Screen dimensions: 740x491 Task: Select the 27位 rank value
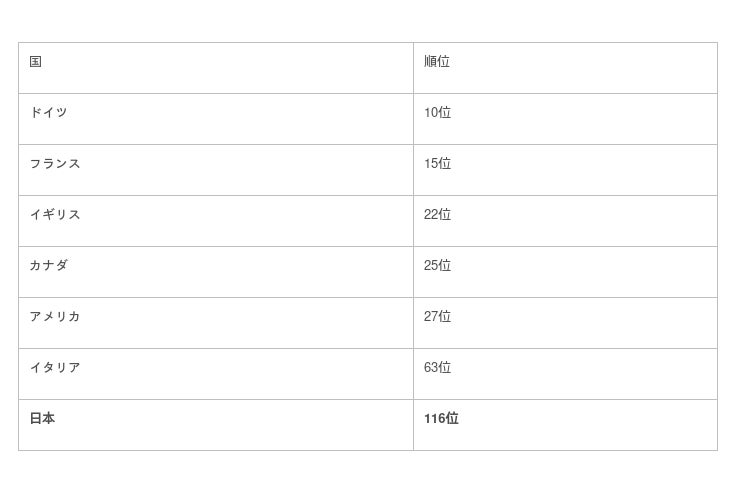pyautogui.click(x=437, y=317)
